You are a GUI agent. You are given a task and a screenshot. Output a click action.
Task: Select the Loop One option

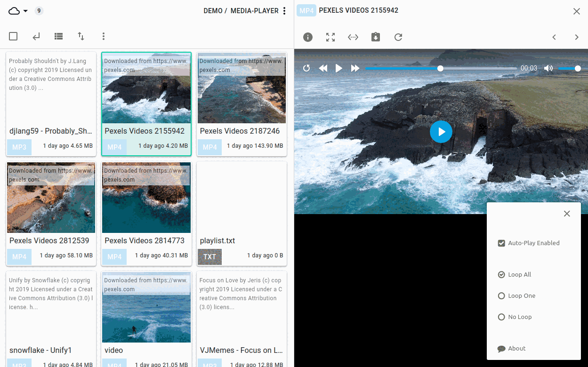[501, 296]
